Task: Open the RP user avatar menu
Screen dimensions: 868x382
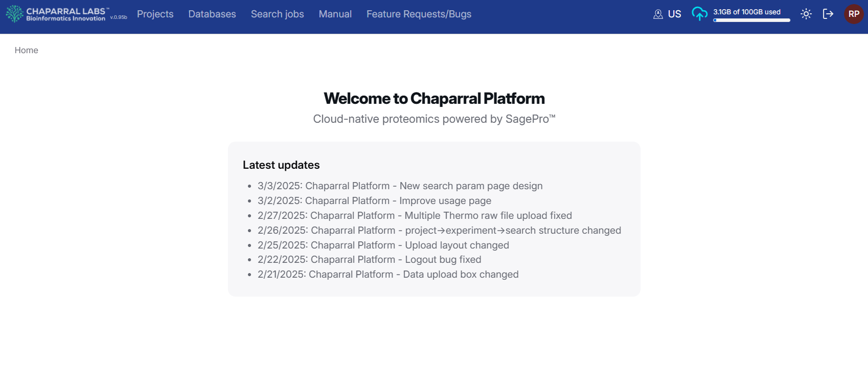Action: tap(854, 14)
